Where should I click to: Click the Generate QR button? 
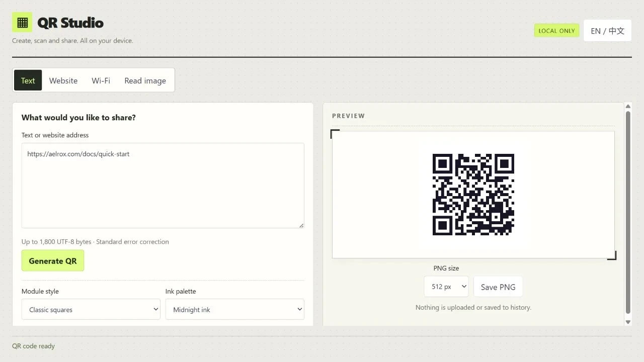click(x=53, y=261)
